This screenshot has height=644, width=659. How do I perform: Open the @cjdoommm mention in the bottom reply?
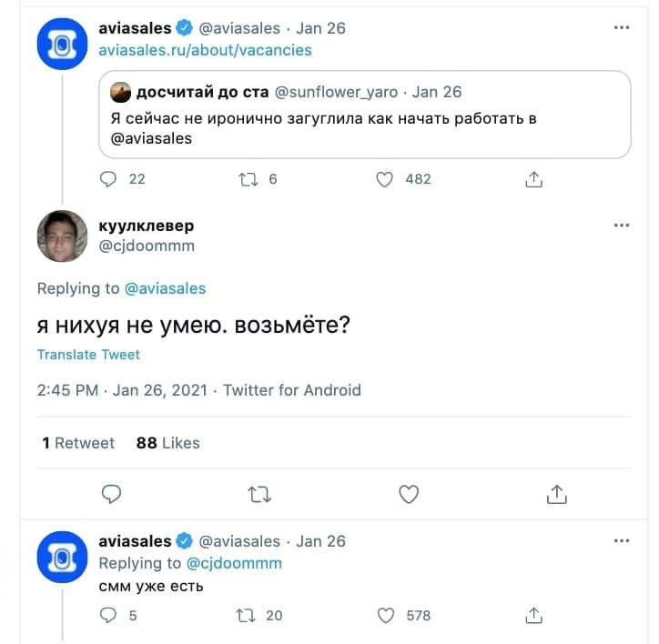(234, 563)
